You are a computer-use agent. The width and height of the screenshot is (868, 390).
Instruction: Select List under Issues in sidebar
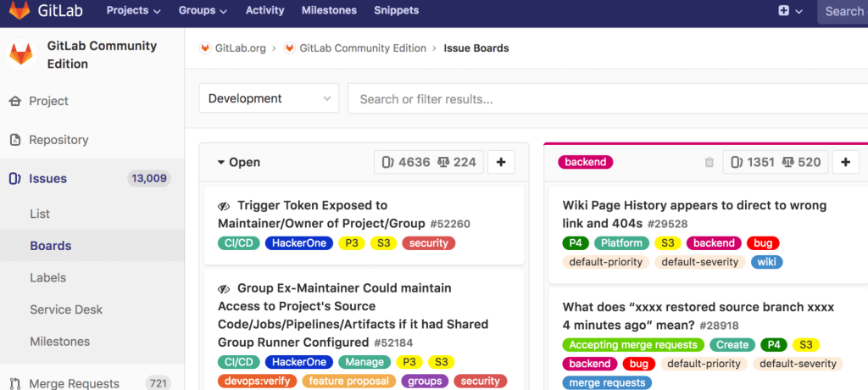(40, 214)
